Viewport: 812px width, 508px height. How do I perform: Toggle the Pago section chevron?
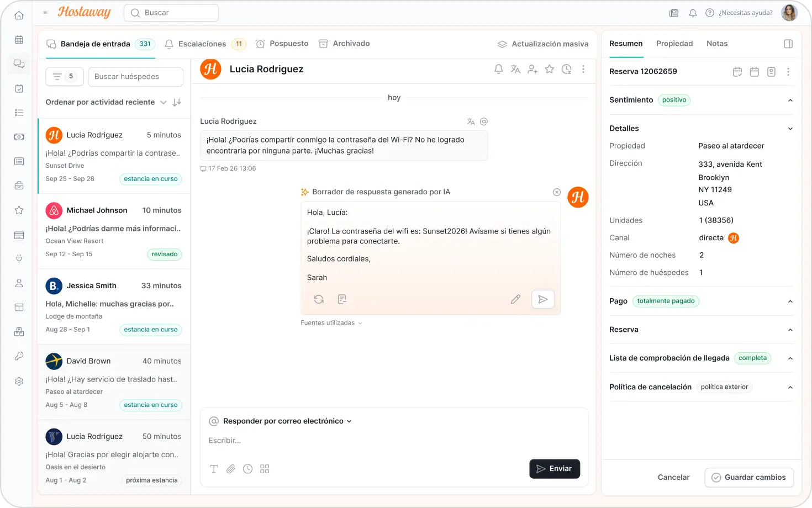tap(790, 301)
